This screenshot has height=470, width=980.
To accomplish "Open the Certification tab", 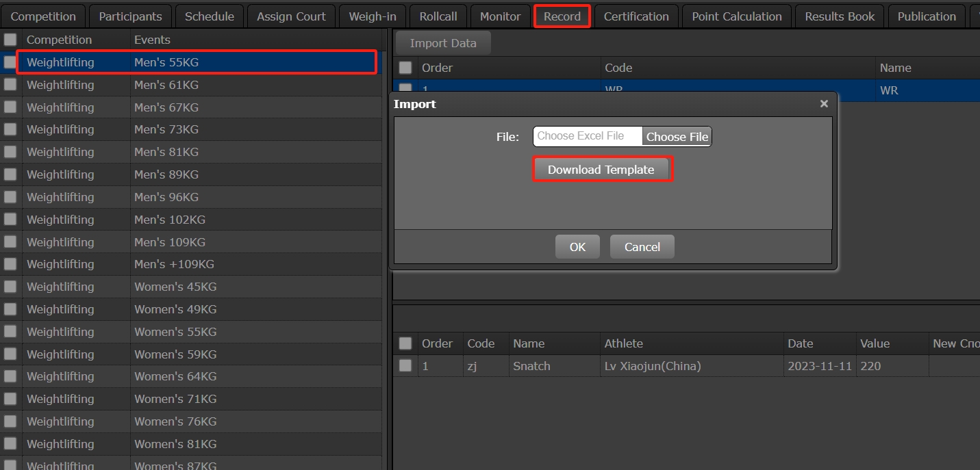I will 636,16.
